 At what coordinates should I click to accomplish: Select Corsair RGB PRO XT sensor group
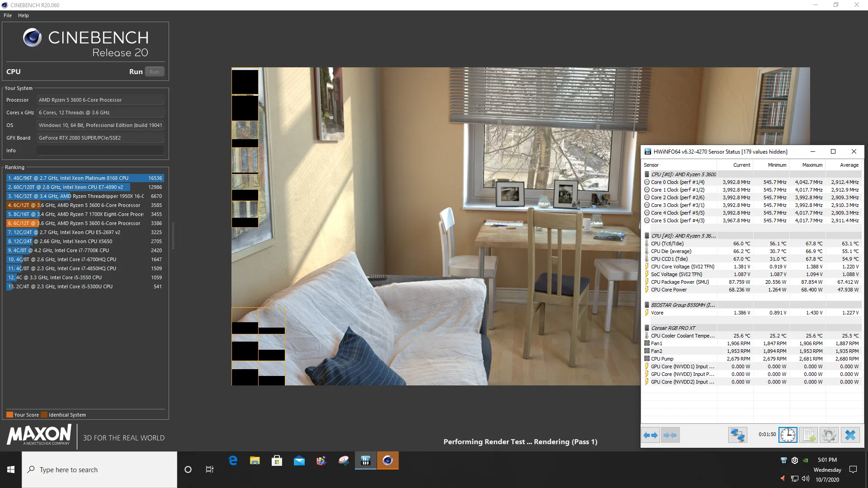[752, 328]
